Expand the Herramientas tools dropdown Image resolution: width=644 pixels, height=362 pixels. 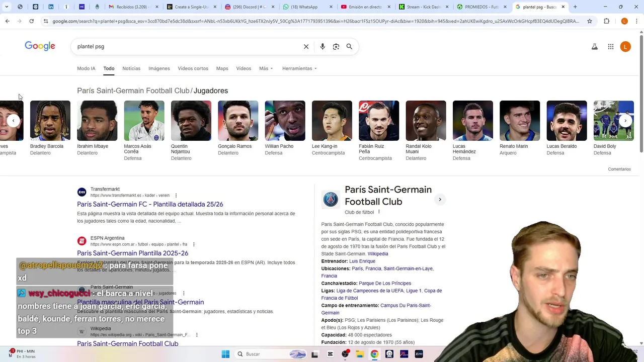point(299,68)
